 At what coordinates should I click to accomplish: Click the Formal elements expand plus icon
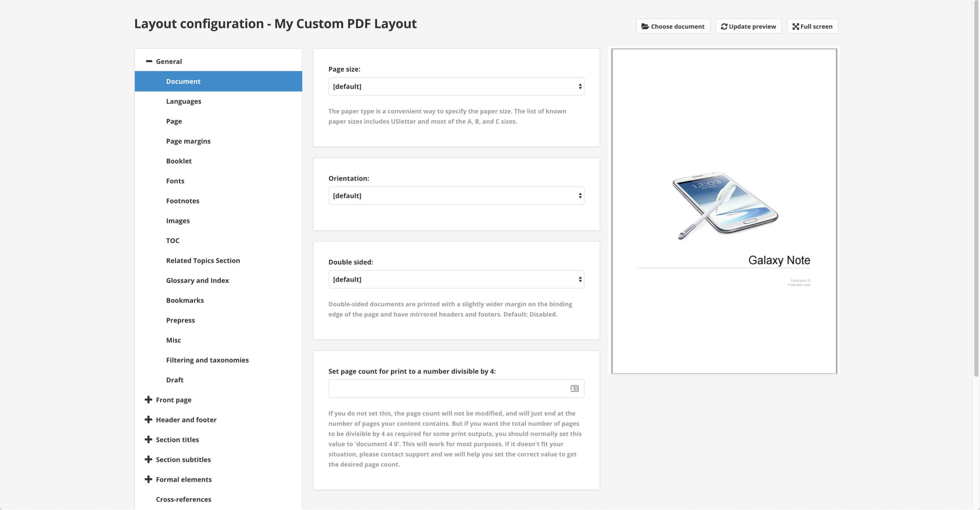pyautogui.click(x=148, y=479)
